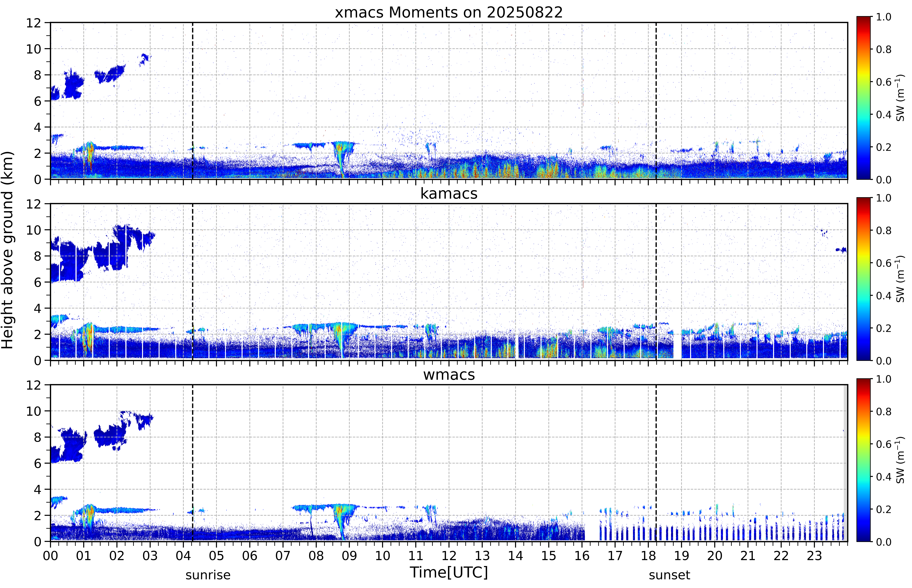
Task: Click the 'Time[UTC]' axis label
Action: point(449,572)
